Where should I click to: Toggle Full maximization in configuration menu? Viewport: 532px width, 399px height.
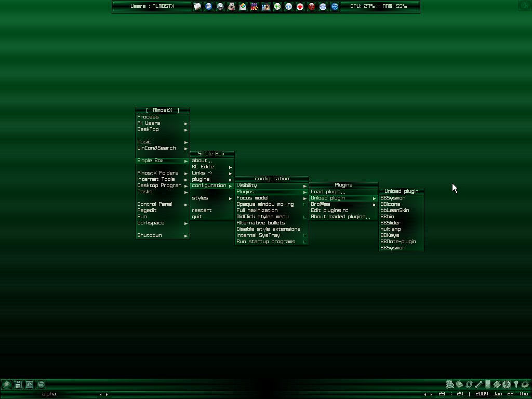(257, 210)
